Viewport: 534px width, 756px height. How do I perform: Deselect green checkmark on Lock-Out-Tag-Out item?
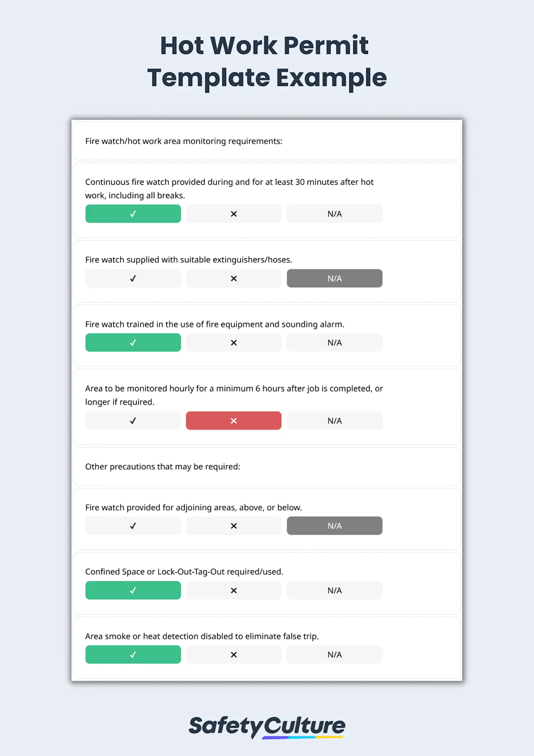click(133, 590)
